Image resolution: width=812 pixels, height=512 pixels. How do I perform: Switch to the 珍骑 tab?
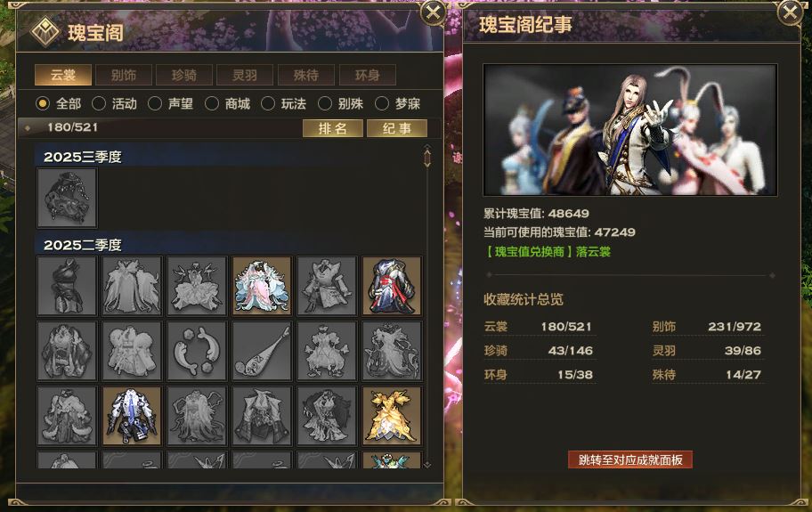[x=184, y=75]
